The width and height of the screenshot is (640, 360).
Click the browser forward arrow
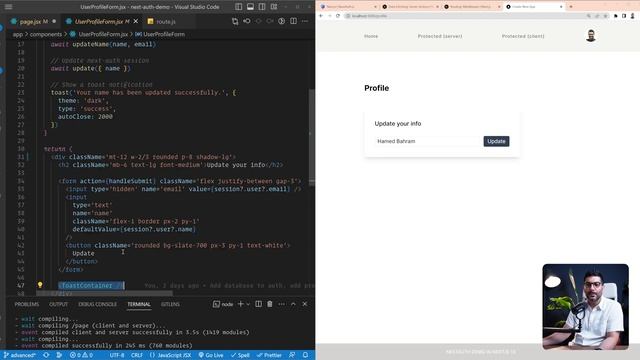click(329, 16)
